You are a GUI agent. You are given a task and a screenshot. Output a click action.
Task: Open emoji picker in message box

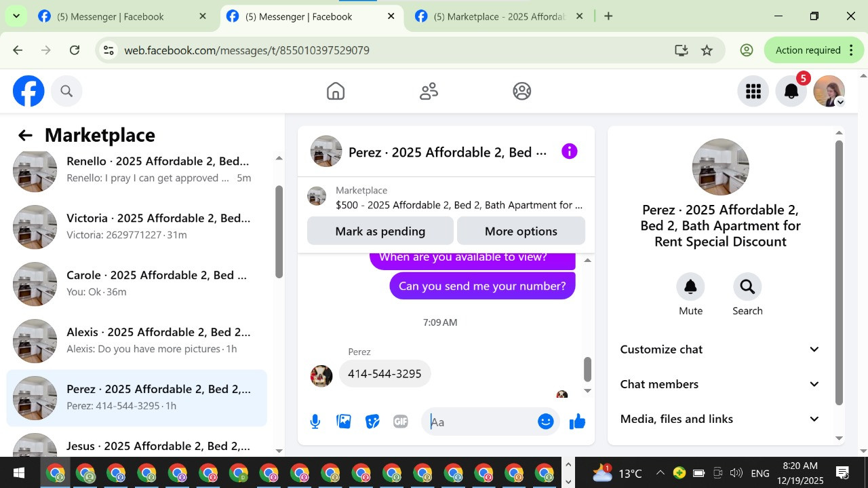546,421
